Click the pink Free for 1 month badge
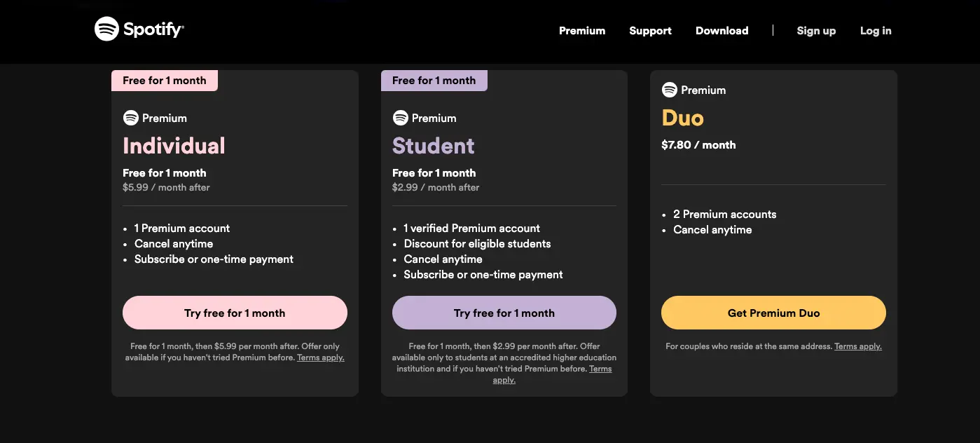 point(165,81)
